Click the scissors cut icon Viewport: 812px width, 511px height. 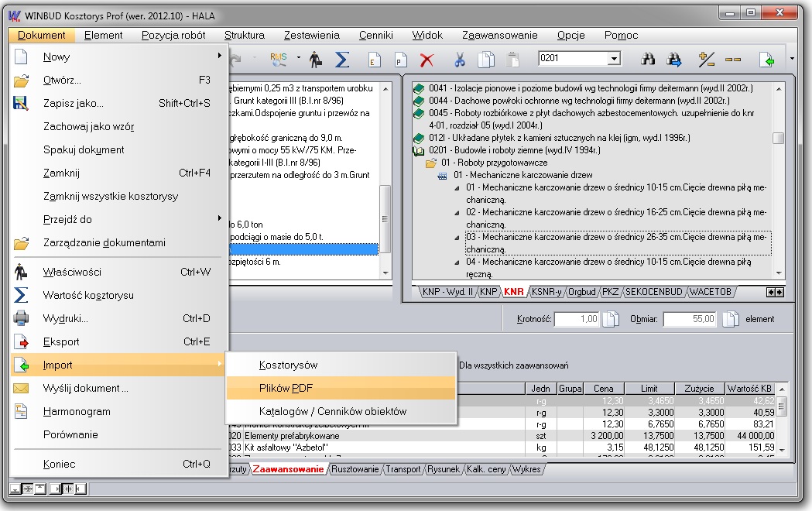coord(459,60)
